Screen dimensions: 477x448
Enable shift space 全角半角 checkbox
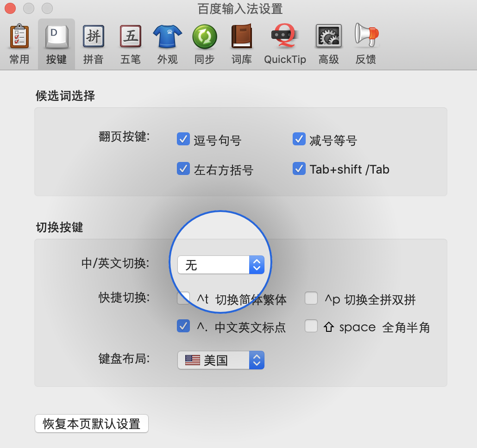pos(311,326)
